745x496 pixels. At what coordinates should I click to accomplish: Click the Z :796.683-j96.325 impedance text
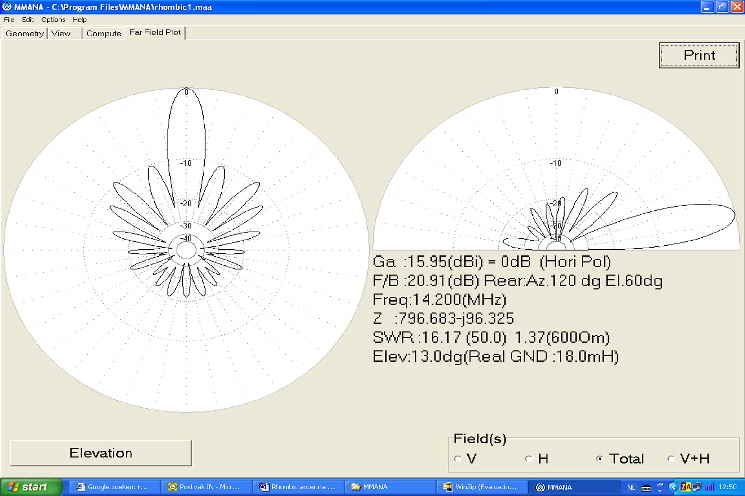coord(443,319)
